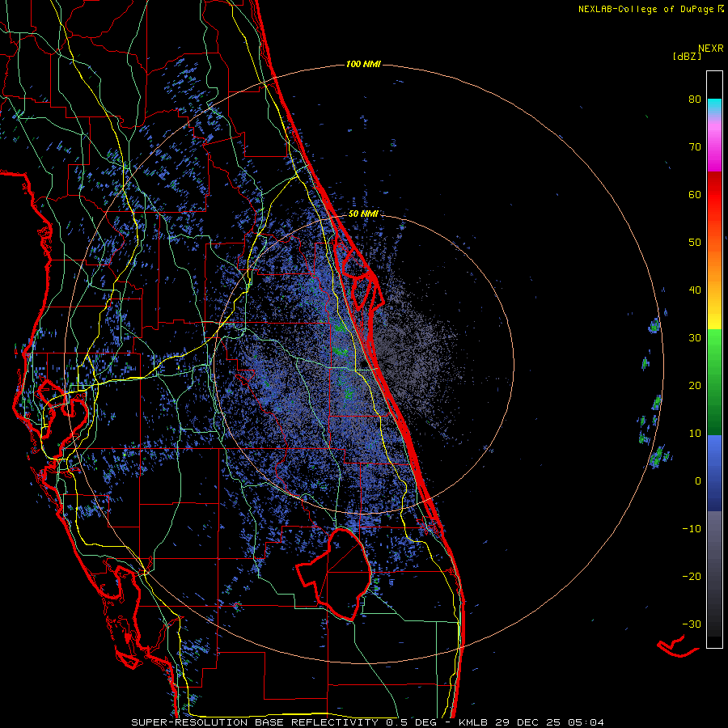This screenshot has width=728, height=728.
Task: Click the blue segment of the color bar
Action: tap(714, 473)
